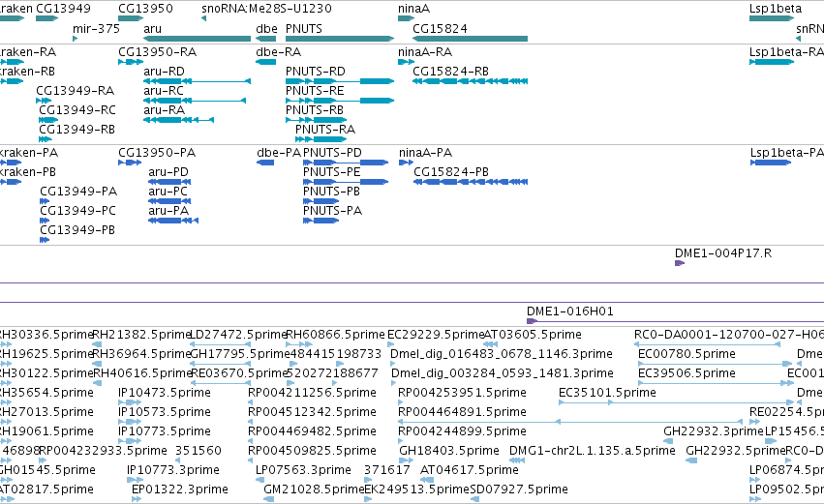Open the SD07927.5prime EST label
824x504 pixels.
(519, 489)
